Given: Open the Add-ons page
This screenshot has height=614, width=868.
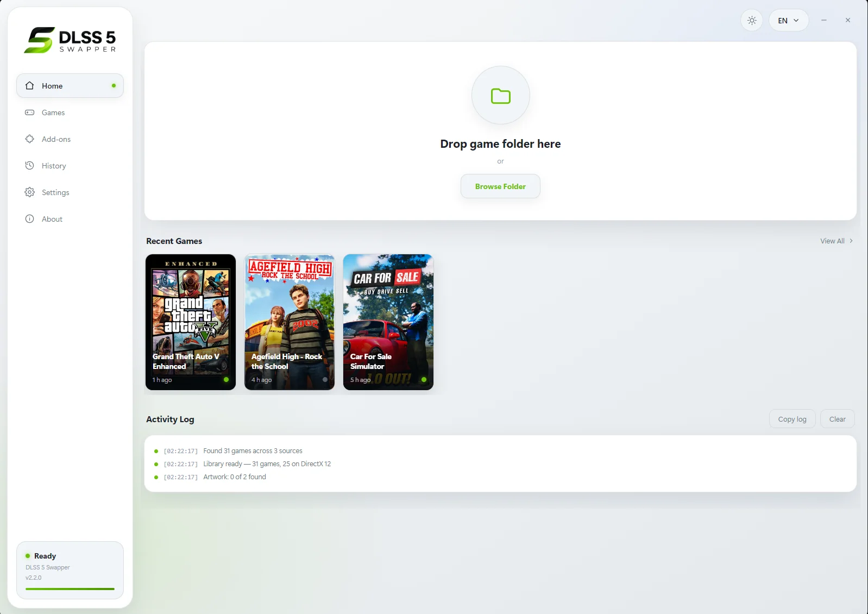Looking at the screenshot, I should click(70, 139).
